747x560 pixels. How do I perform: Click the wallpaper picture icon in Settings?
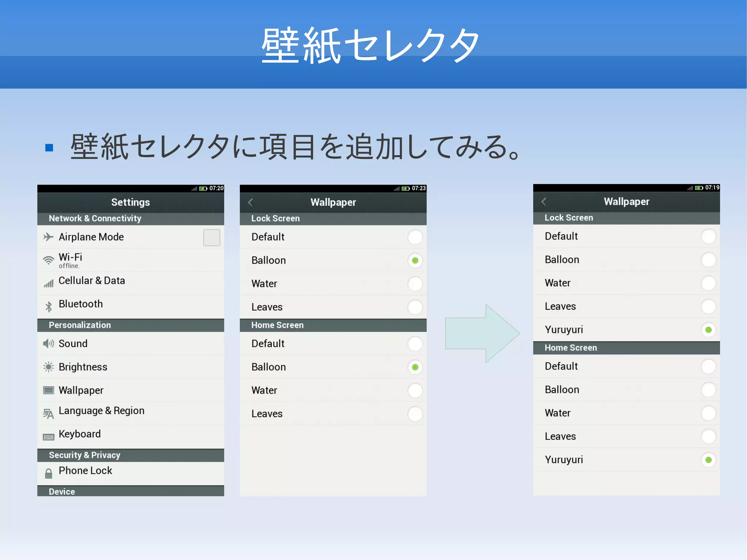point(49,390)
